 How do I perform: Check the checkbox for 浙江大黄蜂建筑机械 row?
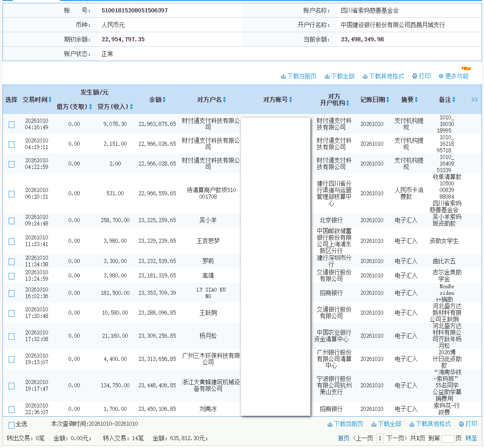point(12,386)
